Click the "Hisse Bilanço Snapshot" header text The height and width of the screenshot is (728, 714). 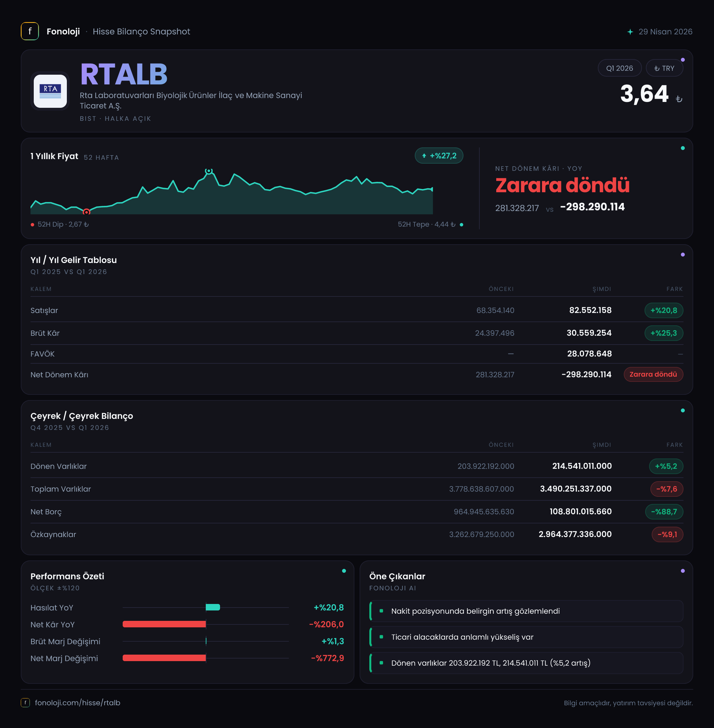pos(142,31)
